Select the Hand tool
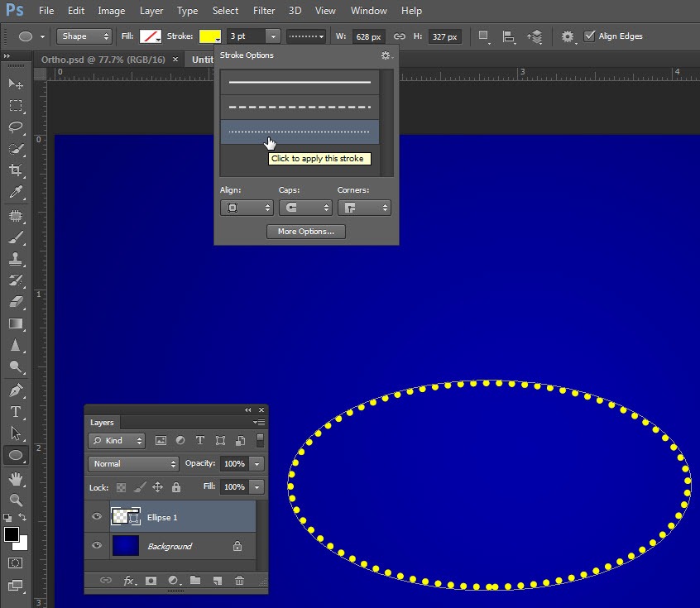700x608 pixels. tap(15, 479)
